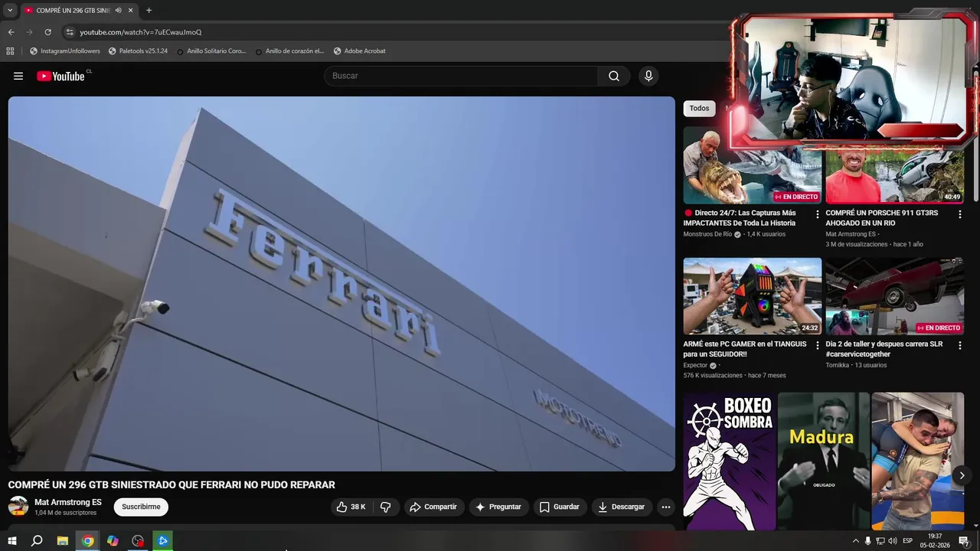Screen dimensions: 980x551
Task: Open the system tray volume icon
Action: (x=892, y=541)
